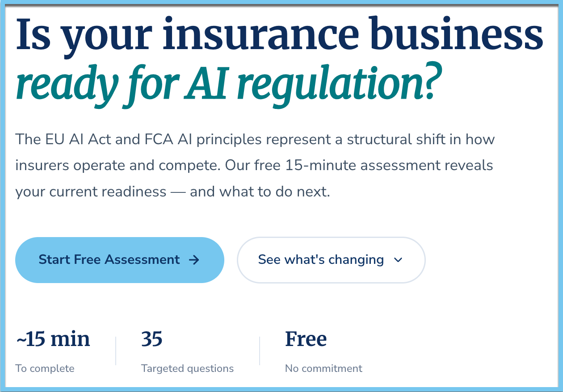Select the Targeted questions label
This screenshot has width=563, height=392.
(x=187, y=368)
